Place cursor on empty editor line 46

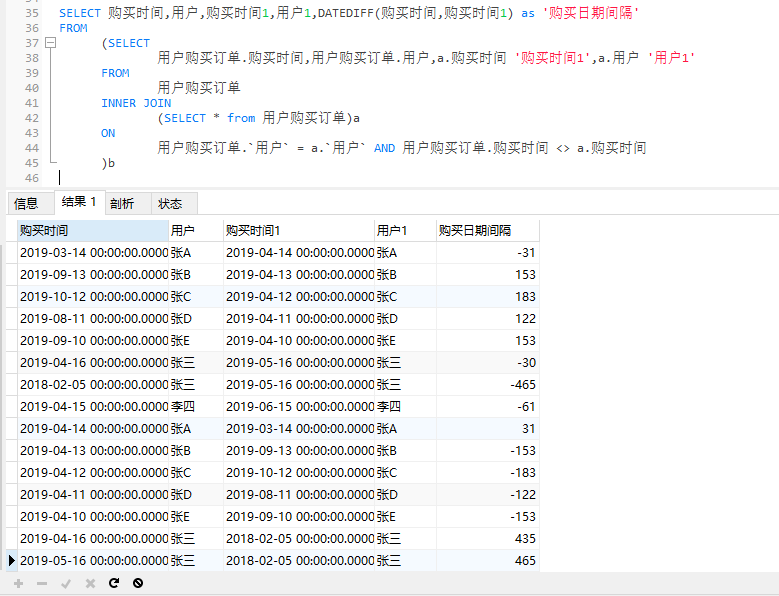pyautogui.click(x=300, y=177)
